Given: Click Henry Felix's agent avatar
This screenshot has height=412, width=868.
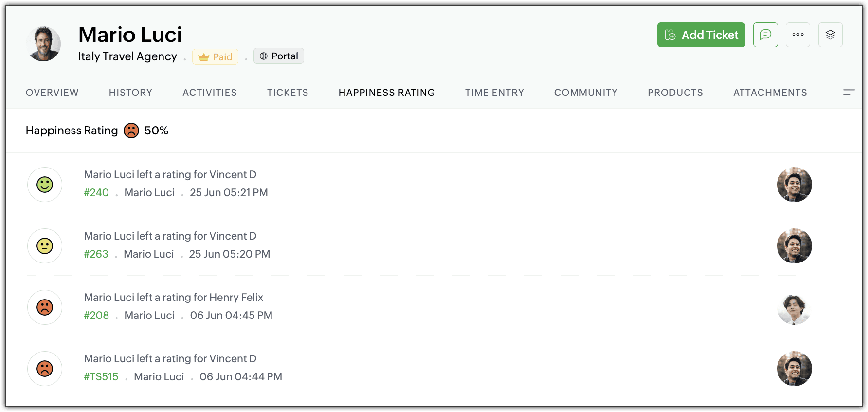Looking at the screenshot, I should click(x=794, y=307).
